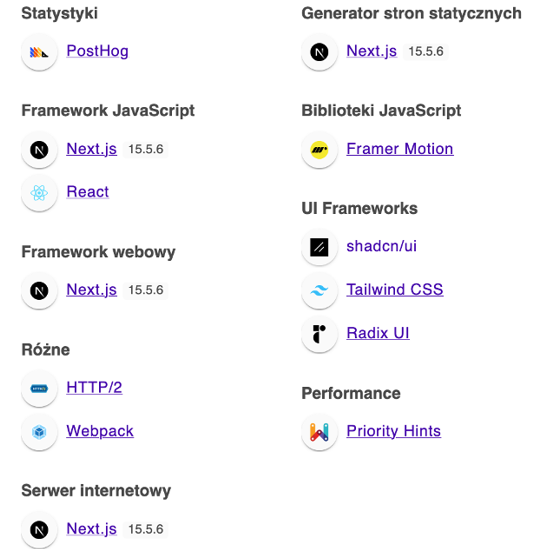Click the HTTP/2 badge icon
Viewport: 547px width, 549px height.
tap(39, 389)
